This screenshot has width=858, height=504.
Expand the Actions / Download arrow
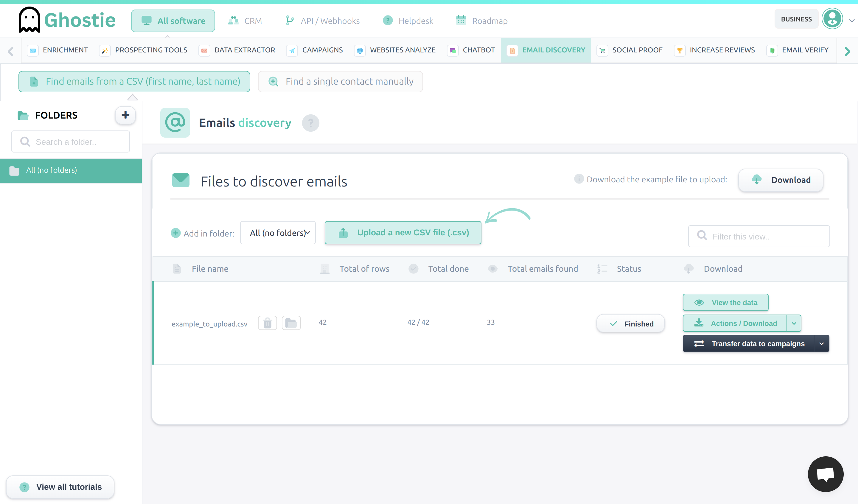click(x=794, y=323)
